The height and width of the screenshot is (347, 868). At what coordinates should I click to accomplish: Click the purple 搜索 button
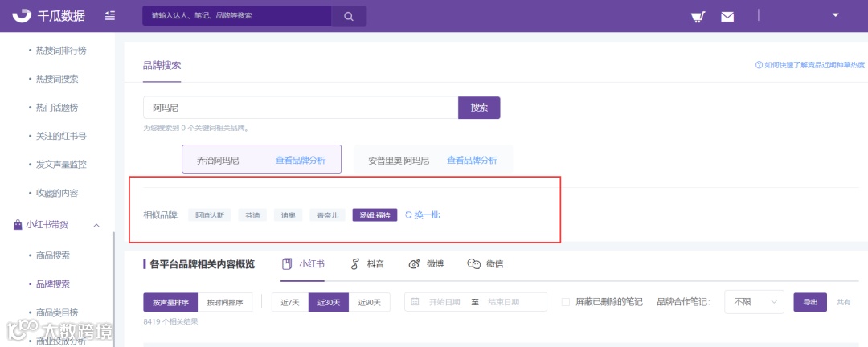pos(479,108)
